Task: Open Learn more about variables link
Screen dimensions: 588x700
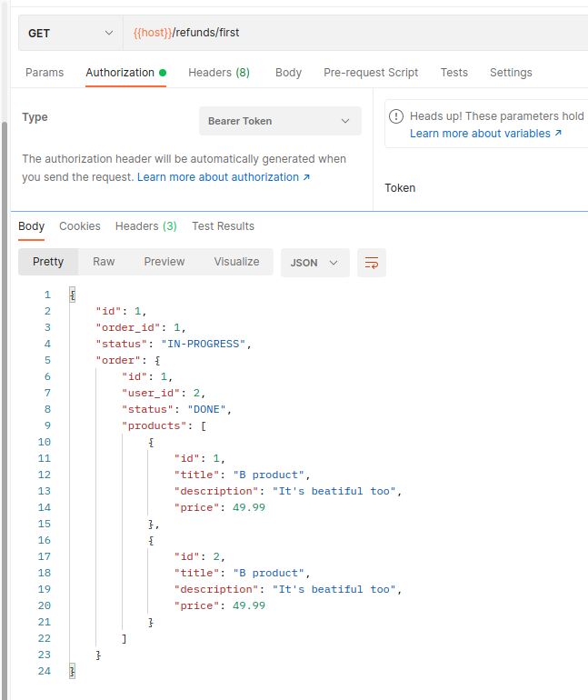Action: pos(485,134)
